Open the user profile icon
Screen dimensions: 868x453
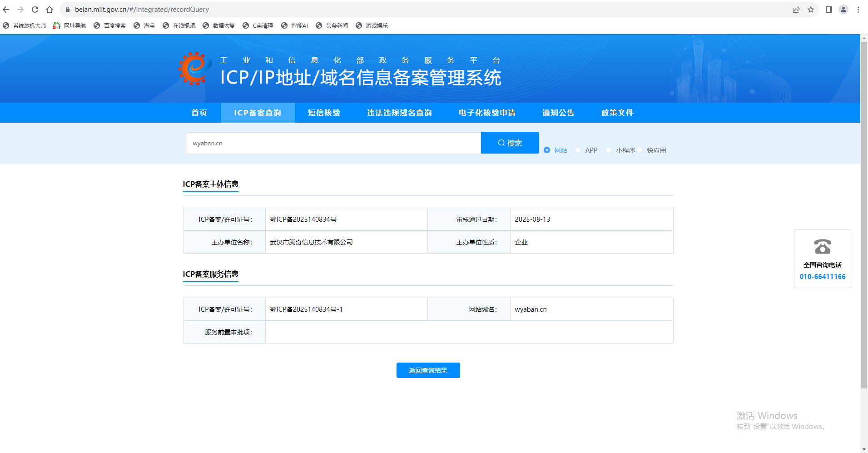843,10
